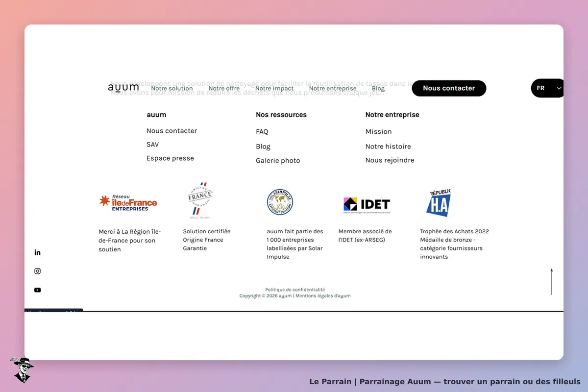Click the auum footer column heading
Screen dimensions: 588x392
(156, 115)
